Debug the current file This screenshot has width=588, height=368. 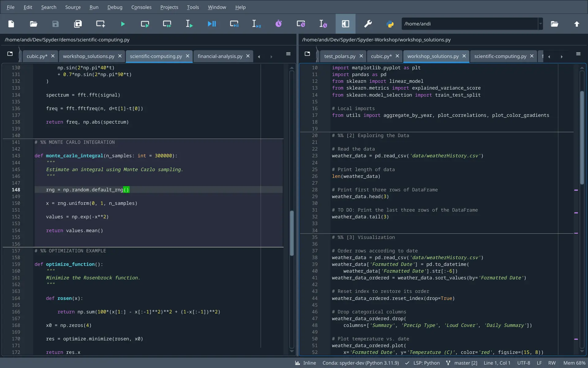click(212, 24)
